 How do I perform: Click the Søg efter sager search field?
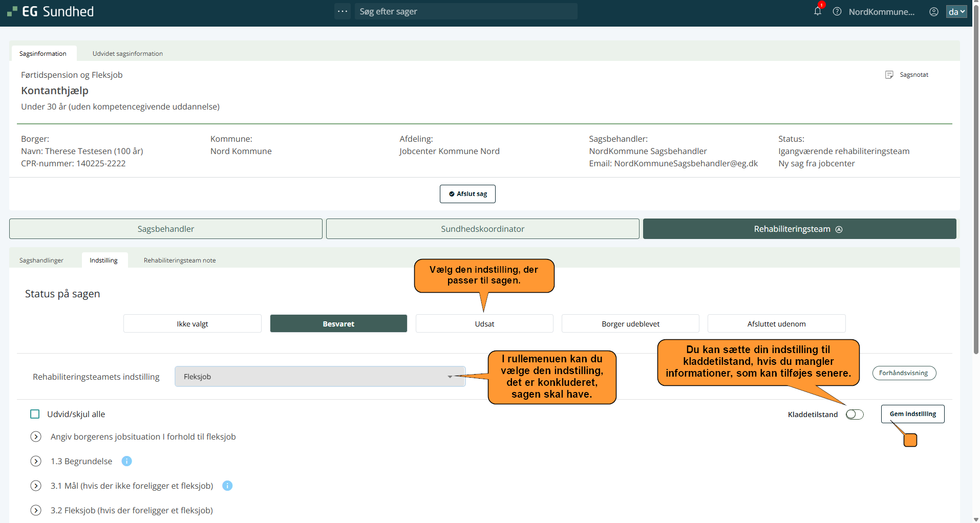click(466, 11)
